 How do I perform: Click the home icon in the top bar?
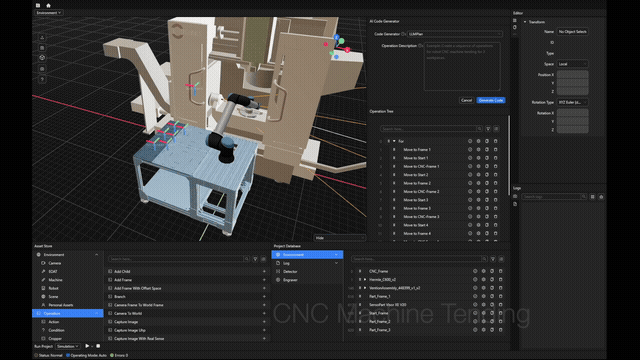tap(48, 5)
